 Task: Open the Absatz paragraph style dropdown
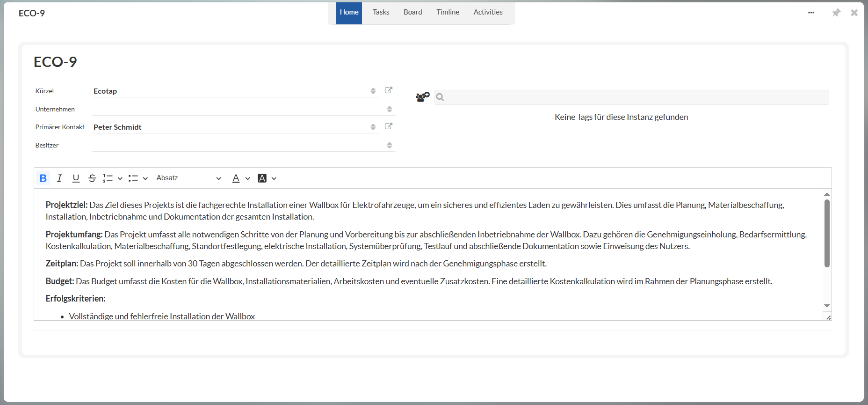[x=188, y=178]
